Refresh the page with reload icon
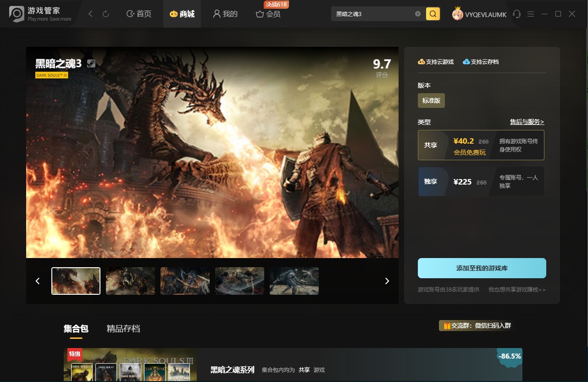Viewport: 588px width, 382px height. [105, 14]
